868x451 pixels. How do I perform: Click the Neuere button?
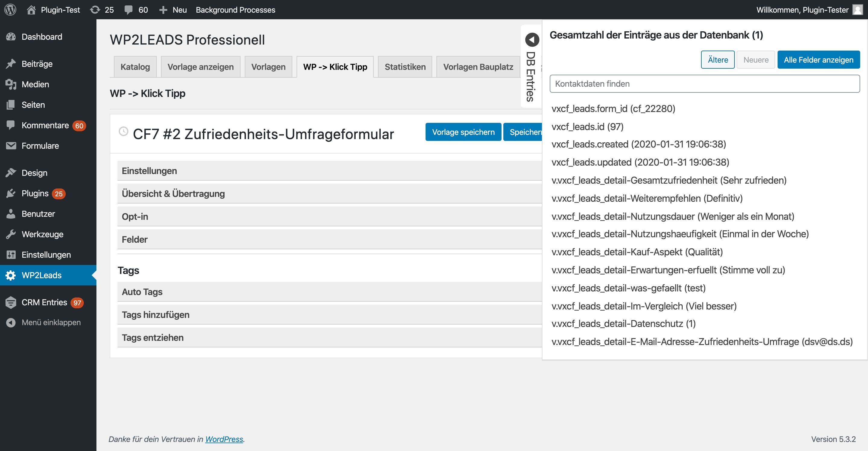click(x=756, y=60)
